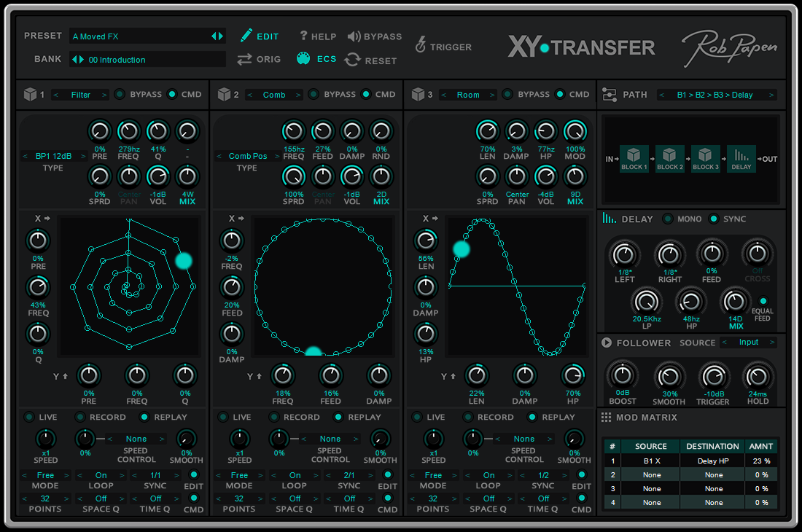Screen dimensions: 802x532
Task: Select REPLAY mode for block 3
Action: click(532, 417)
